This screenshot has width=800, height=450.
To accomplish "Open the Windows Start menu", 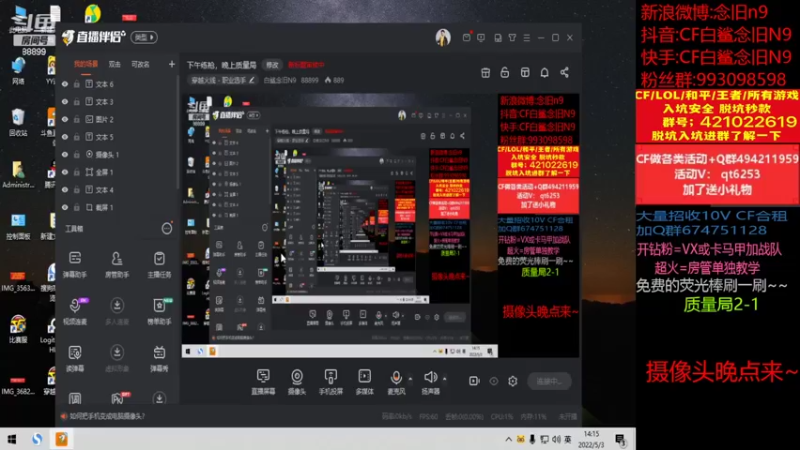I will point(12,439).
